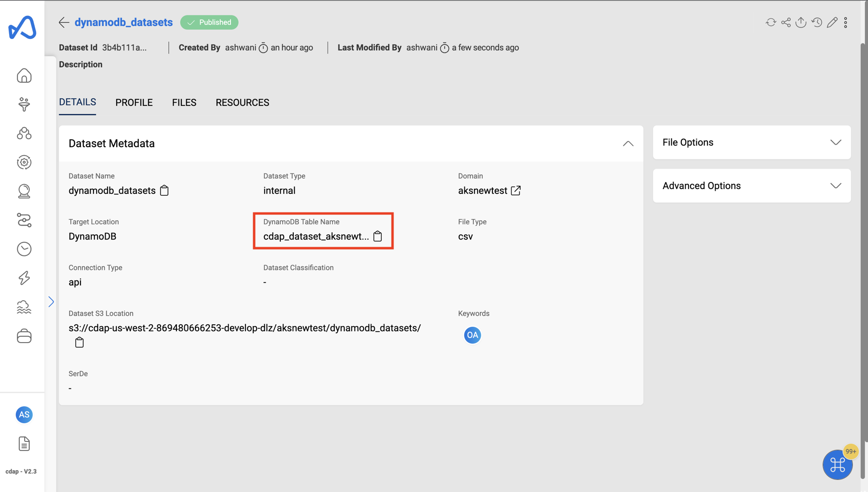Image resolution: width=868 pixels, height=492 pixels.
Task: Open the three-circles group sidebar icon
Action: tap(24, 133)
